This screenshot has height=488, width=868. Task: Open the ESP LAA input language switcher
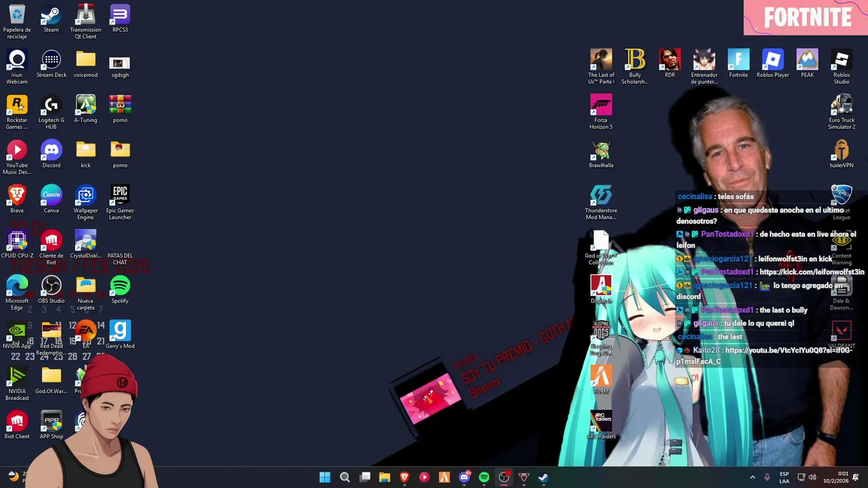[784, 477]
